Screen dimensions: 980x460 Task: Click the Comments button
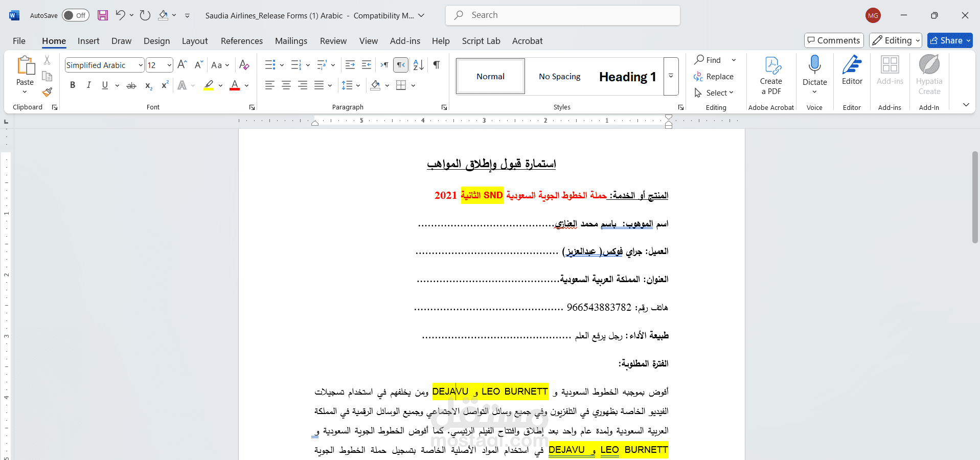pos(834,40)
